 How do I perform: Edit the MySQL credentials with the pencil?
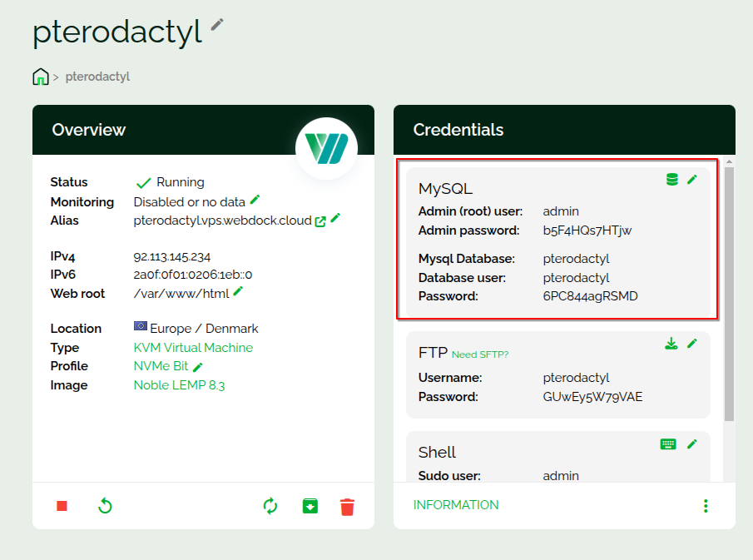click(692, 180)
